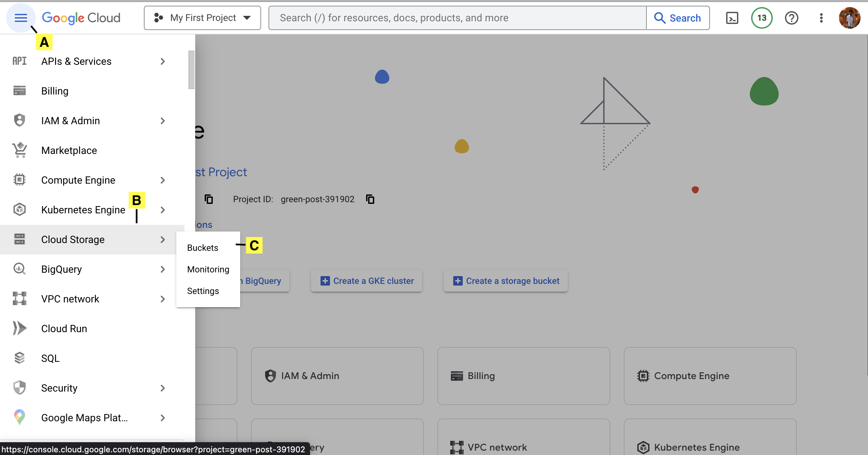Click the hamburger navigation menu icon
Viewport: 868px width, 455px height.
click(21, 18)
